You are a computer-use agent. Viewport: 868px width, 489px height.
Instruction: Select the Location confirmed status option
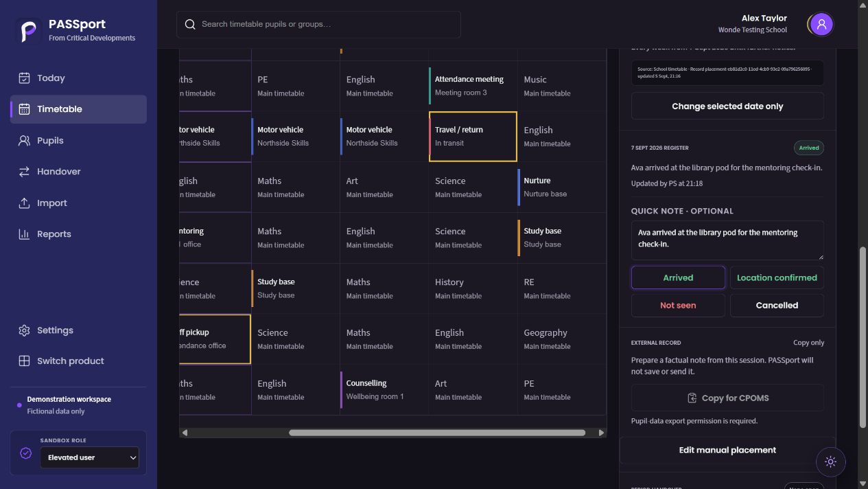pos(777,277)
